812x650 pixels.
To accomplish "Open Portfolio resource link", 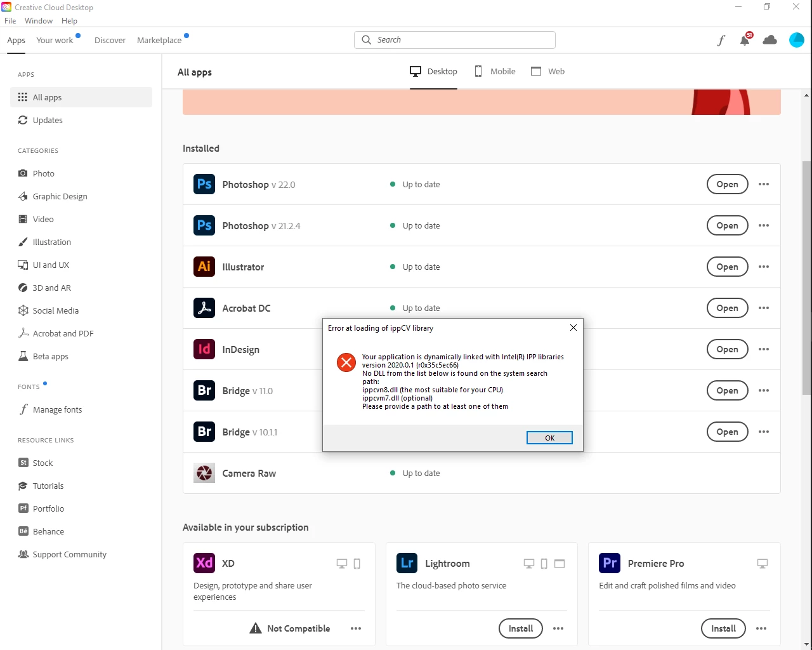I will [x=81, y=508].
